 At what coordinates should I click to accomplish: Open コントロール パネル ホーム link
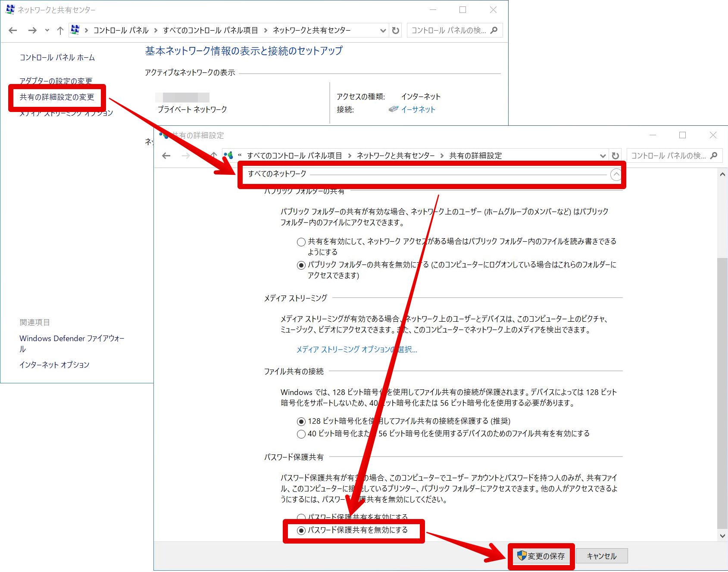coord(57,57)
